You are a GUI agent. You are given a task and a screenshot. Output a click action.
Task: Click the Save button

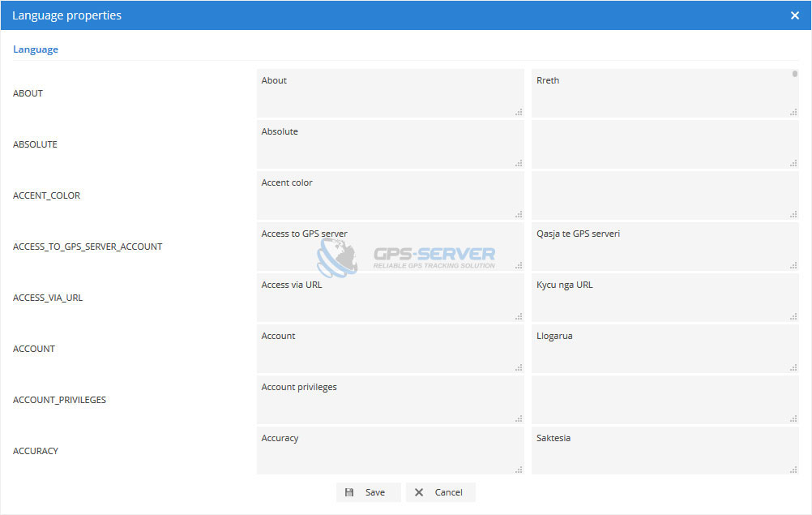coord(368,492)
